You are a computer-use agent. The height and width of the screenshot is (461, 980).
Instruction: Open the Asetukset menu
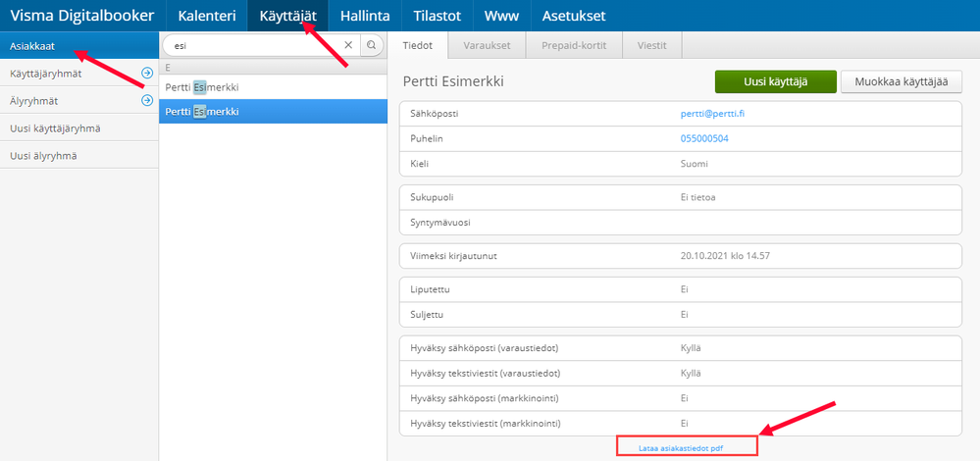pos(574,16)
